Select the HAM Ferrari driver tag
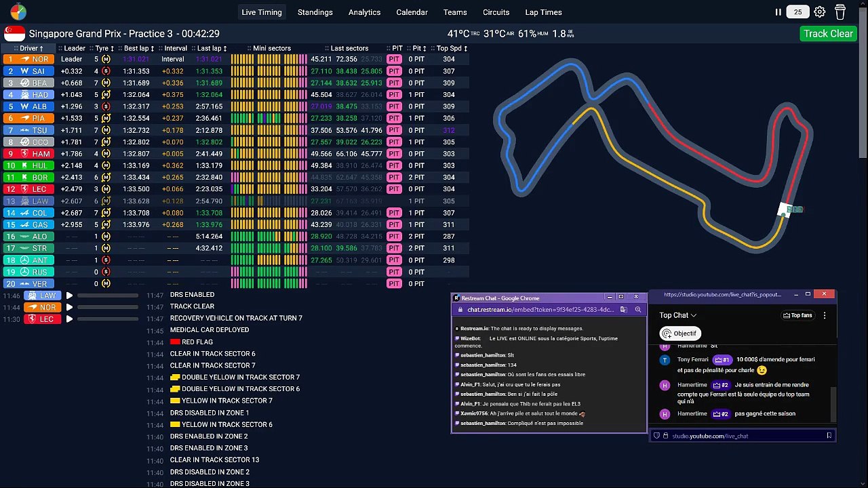The width and height of the screenshot is (868, 488). 27,154
